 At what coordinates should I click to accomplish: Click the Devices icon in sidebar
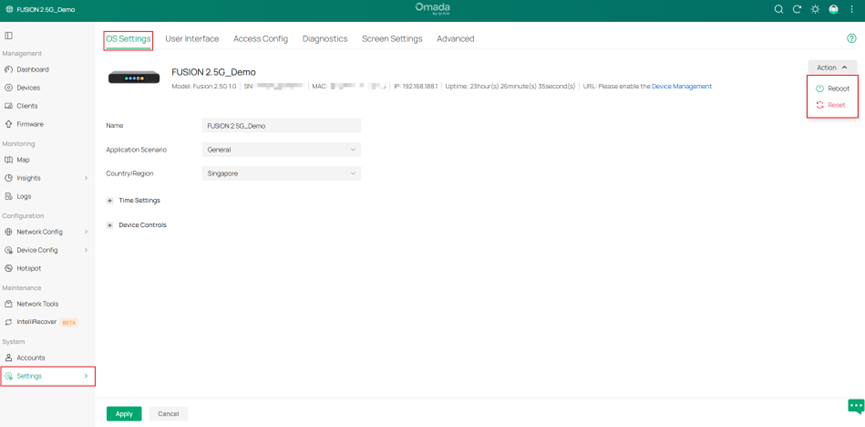[x=8, y=88]
